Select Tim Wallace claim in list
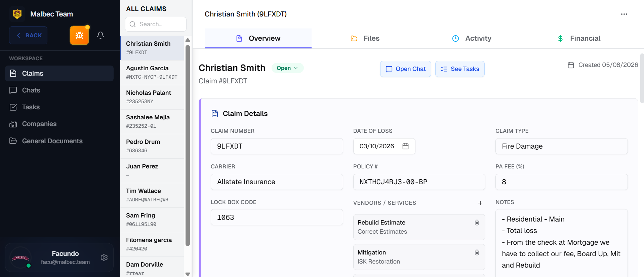 pyautogui.click(x=152, y=195)
